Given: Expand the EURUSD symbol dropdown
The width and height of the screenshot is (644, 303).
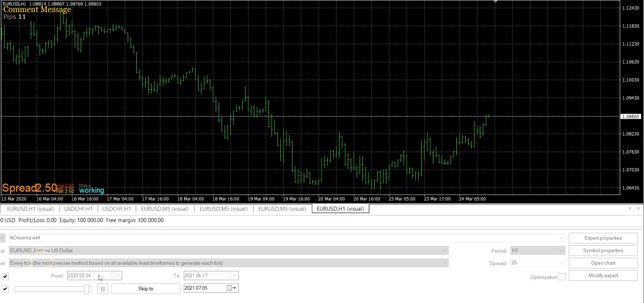Looking at the screenshot, I should (445, 250).
